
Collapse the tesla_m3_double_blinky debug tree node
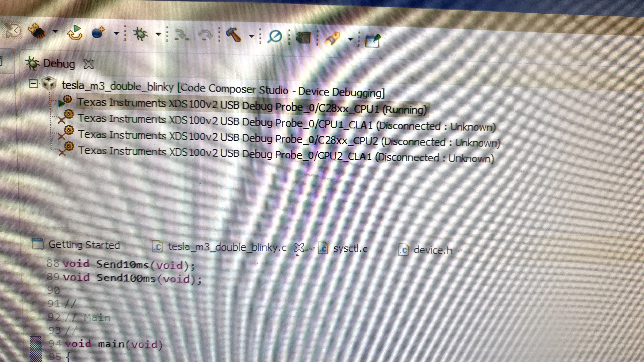tap(33, 84)
